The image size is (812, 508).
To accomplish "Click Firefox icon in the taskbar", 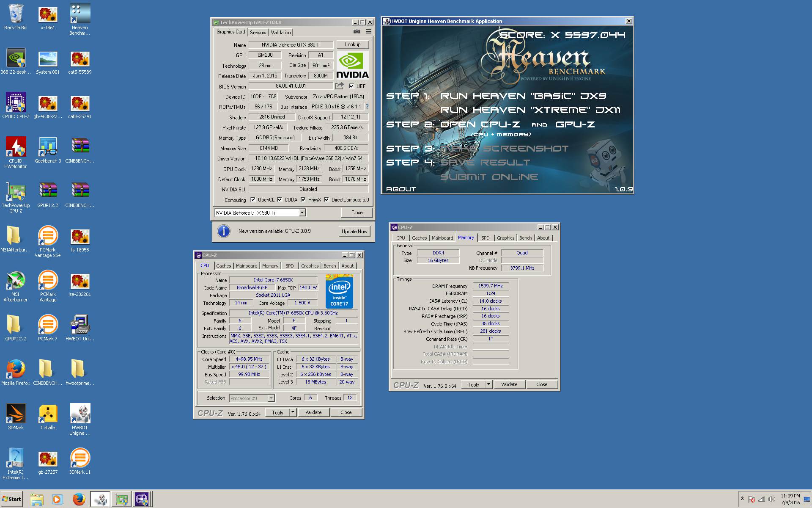I will [x=79, y=500].
